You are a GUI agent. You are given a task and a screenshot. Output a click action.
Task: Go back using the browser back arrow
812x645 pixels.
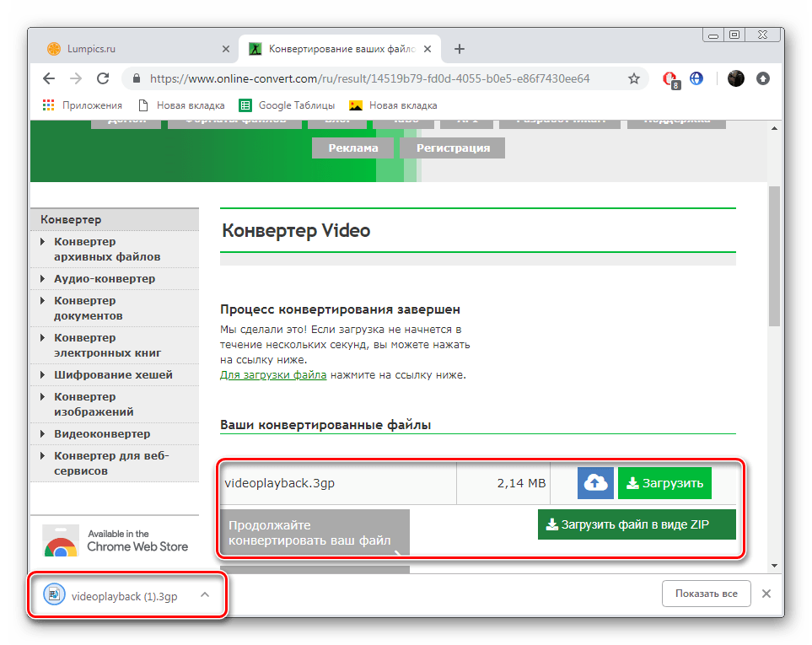pyautogui.click(x=49, y=78)
